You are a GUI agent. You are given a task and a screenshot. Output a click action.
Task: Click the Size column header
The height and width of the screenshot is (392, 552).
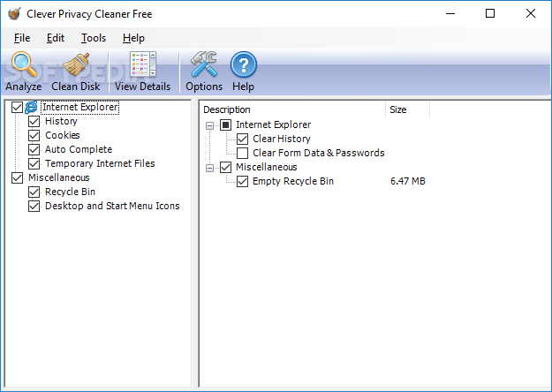(408, 109)
